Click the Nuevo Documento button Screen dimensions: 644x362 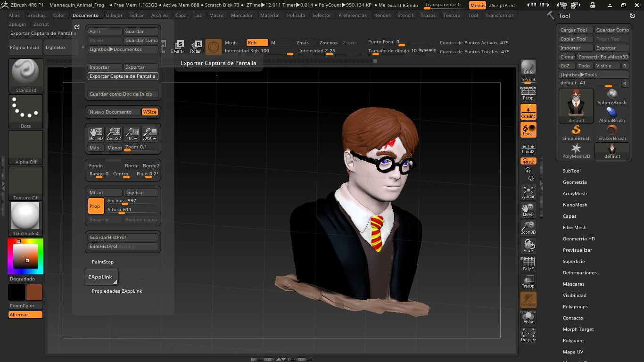tap(114, 112)
